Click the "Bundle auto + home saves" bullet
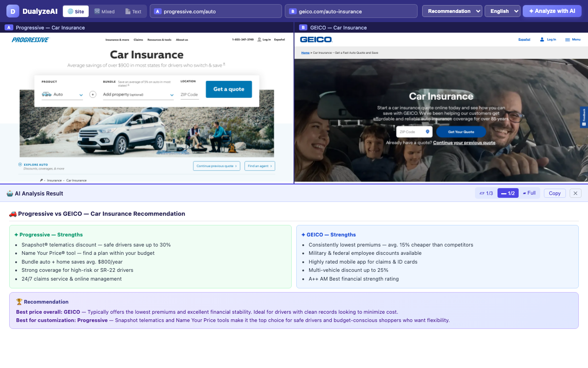This screenshot has height=368, width=588. (x=72, y=262)
